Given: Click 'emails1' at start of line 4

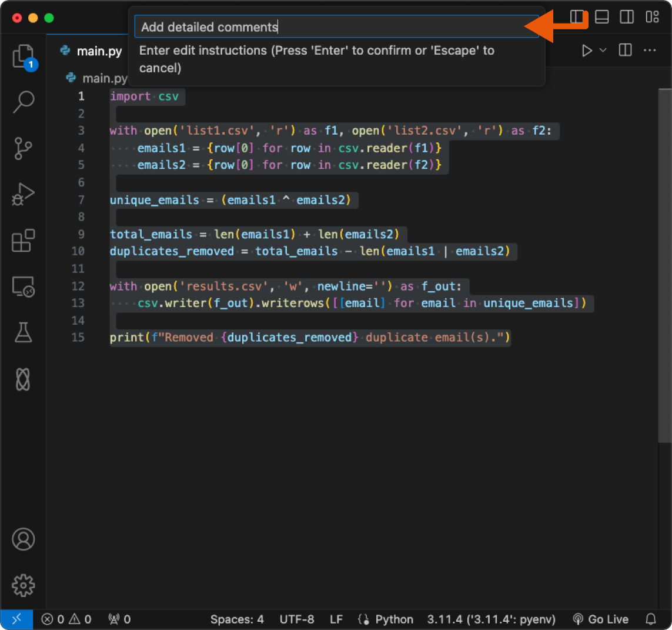Looking at the screenshot, I should point(162,148).
